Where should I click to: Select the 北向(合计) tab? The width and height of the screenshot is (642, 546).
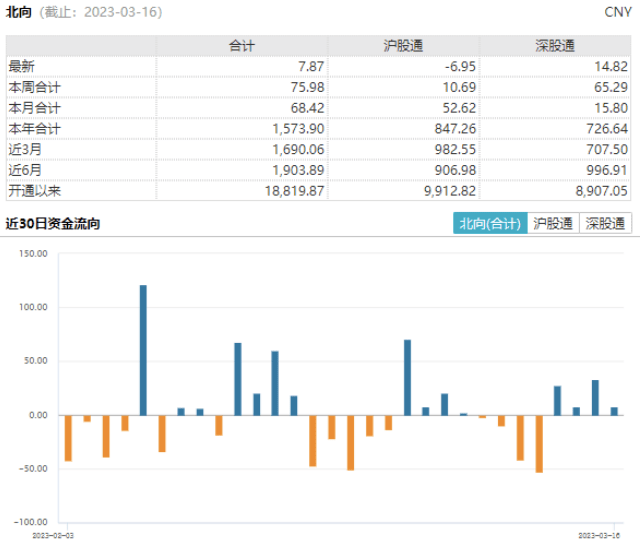tap(490, 223)
